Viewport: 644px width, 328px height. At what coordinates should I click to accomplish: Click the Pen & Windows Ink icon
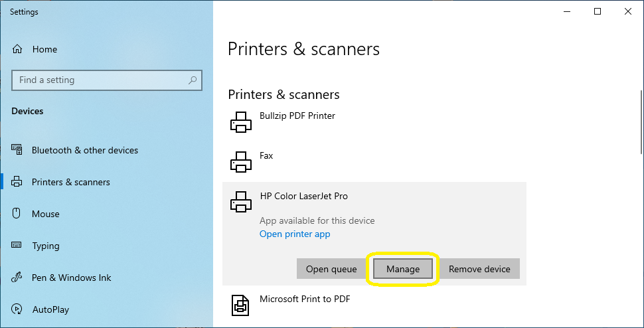coord(17,278)
